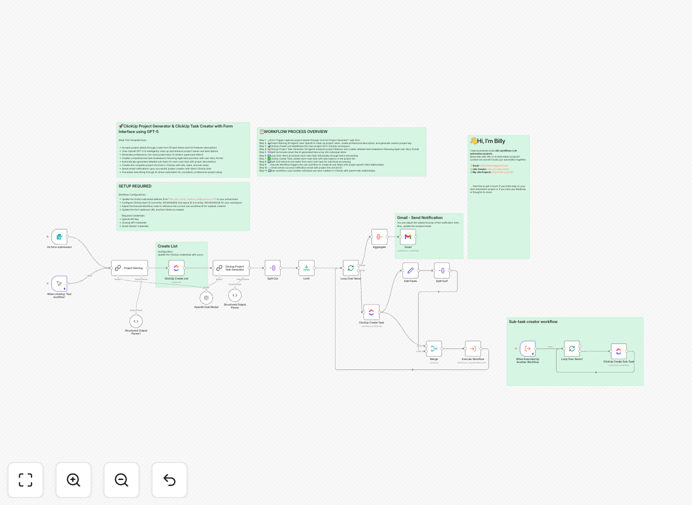692x505 pixels.
Task: Click the WORKFLOW PROCESS OVERVIEW note heading
Action: [x=294, y=132]
